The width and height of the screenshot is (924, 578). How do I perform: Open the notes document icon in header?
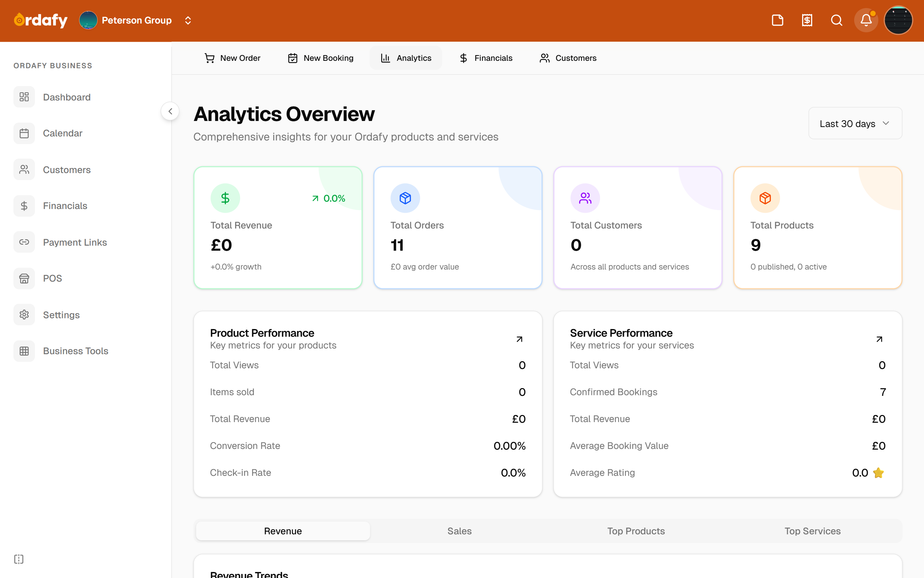pyautogui.click(x=777, y=20)
